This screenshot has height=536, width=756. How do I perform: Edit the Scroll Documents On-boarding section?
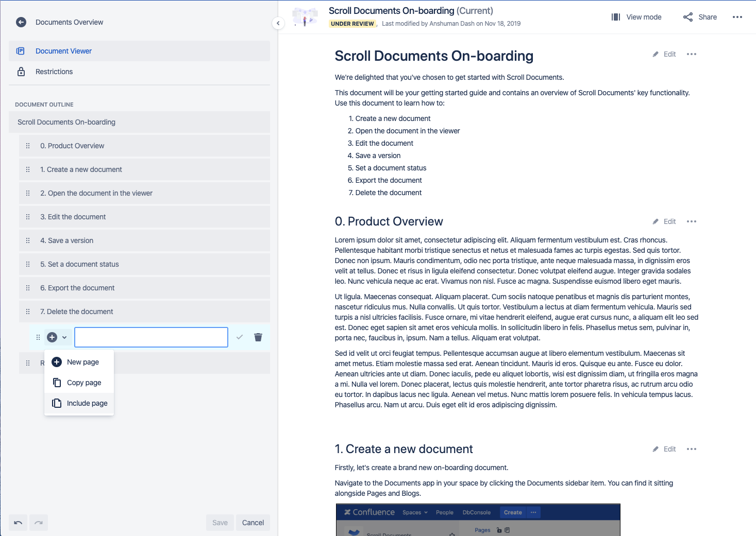point(664,54)
